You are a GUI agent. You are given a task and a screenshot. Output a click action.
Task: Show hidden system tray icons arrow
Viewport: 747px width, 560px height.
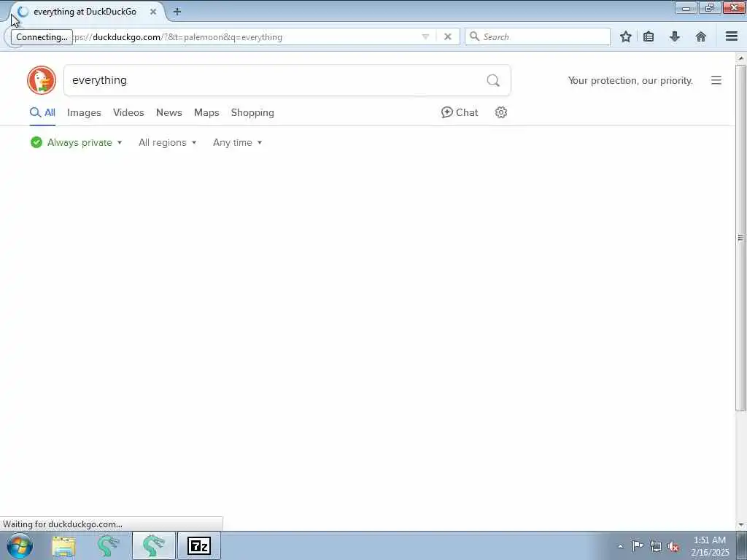click(x=620, y=546)
